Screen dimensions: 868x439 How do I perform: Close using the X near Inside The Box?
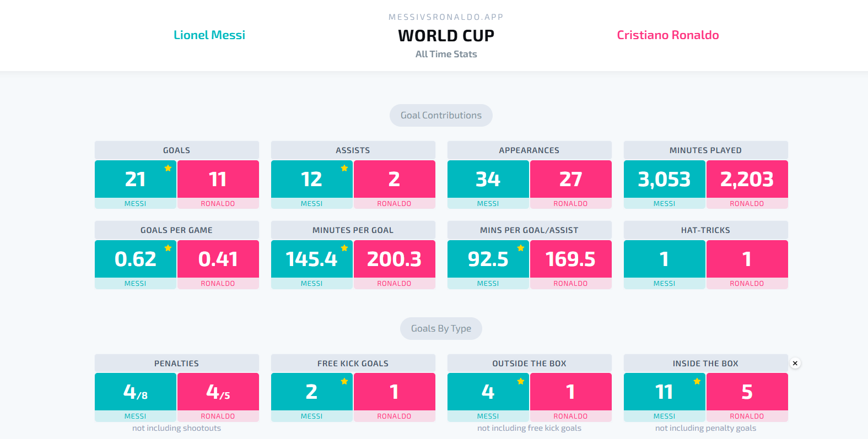(x=795, y=364)
